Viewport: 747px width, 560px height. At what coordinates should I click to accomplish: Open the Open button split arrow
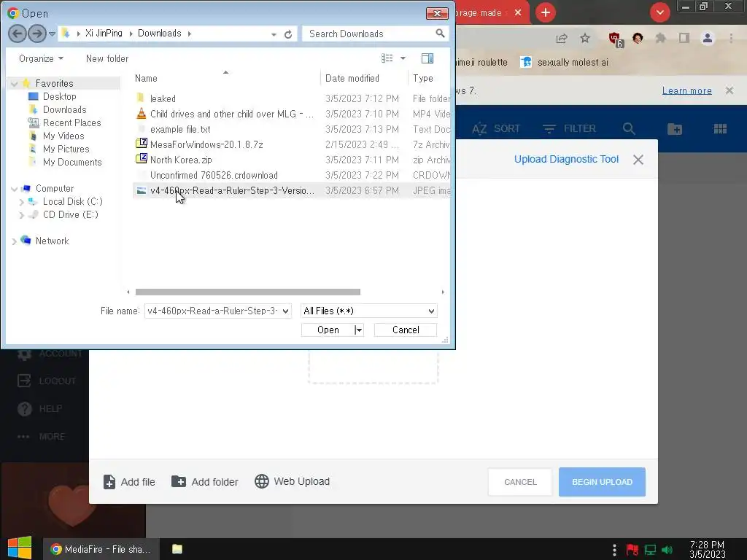pos(359,330)
